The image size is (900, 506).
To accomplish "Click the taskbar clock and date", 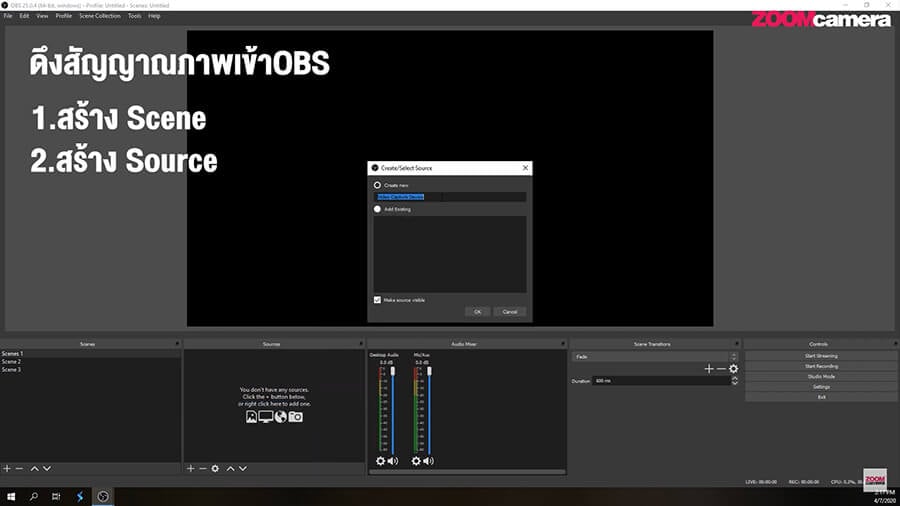I will [x=885, y=497].
